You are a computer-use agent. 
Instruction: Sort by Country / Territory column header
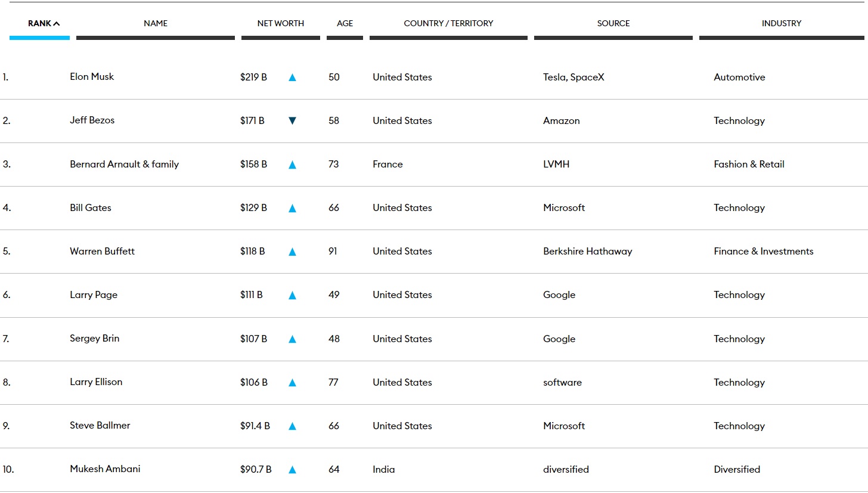[x=448, y=24]
